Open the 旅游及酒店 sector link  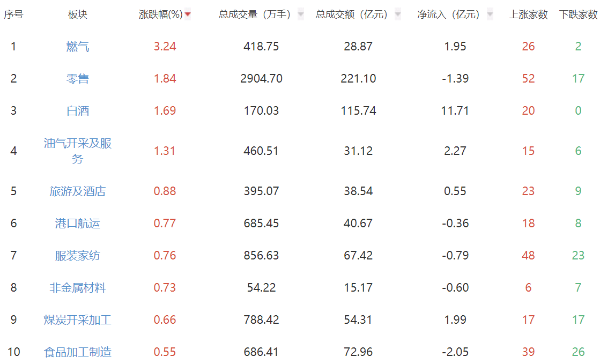(78, 191)
